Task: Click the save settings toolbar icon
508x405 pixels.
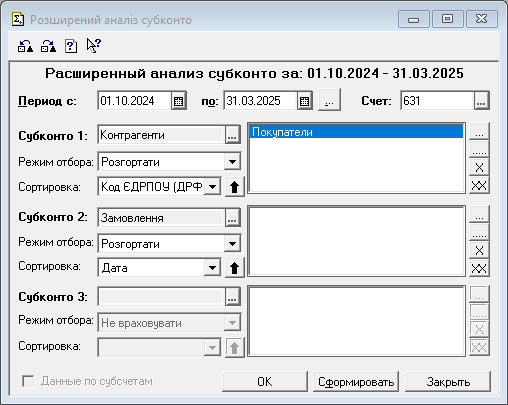Action: click(x=48, y=46)
